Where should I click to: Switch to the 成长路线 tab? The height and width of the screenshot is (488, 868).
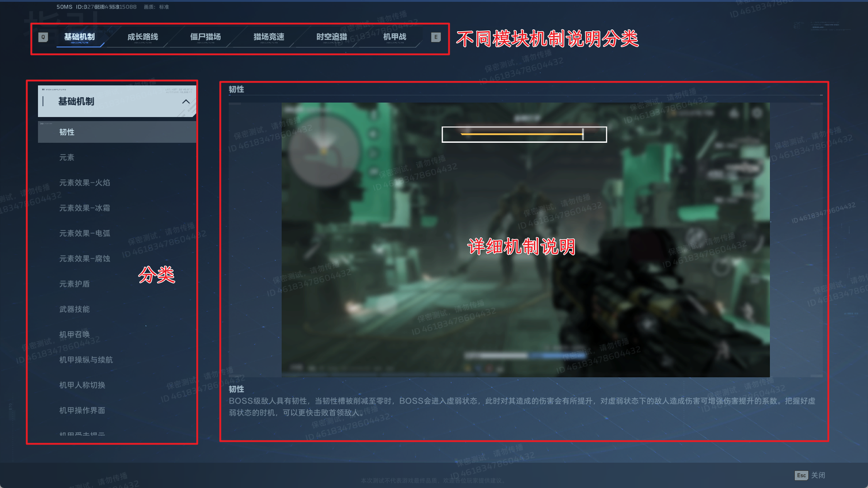[x=143, y=37]
